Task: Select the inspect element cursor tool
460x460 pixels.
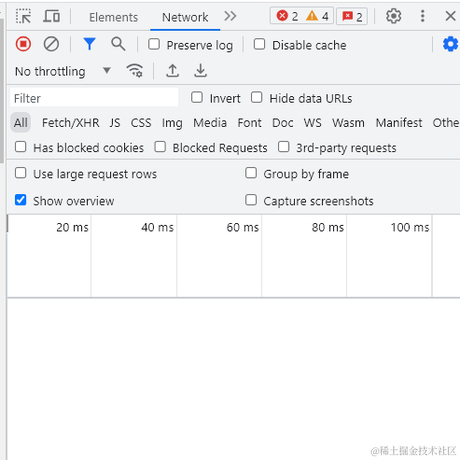Action: coord(23,16)
